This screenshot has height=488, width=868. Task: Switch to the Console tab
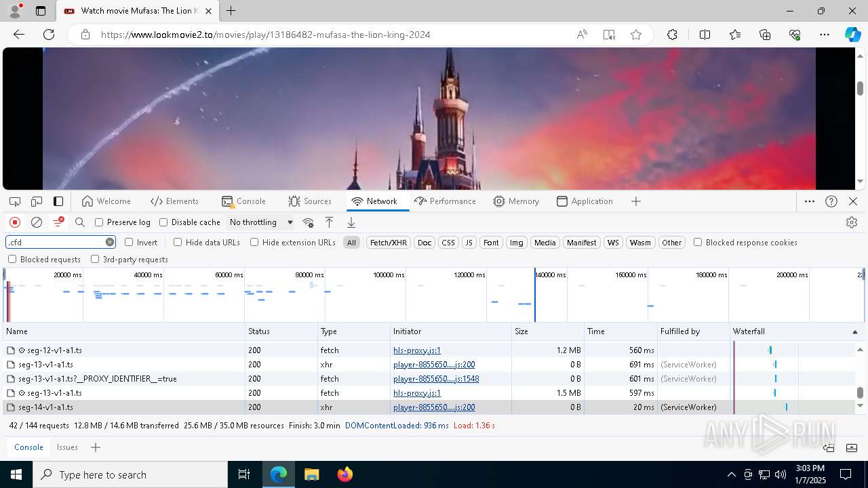(x=243, y=201)
